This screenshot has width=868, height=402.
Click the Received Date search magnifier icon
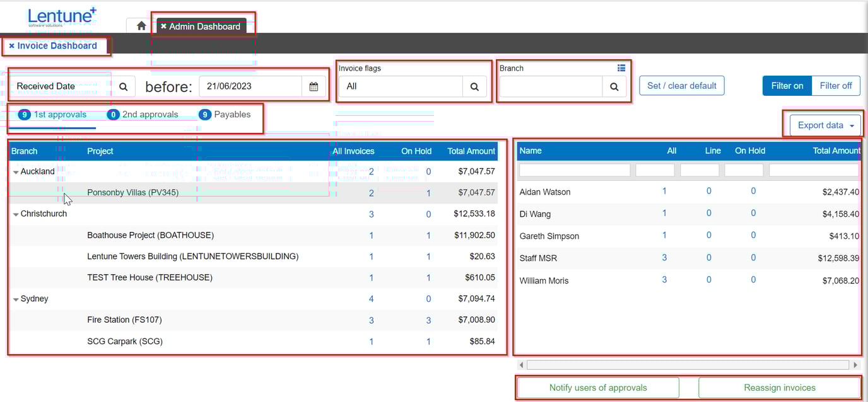coord(124,86)
